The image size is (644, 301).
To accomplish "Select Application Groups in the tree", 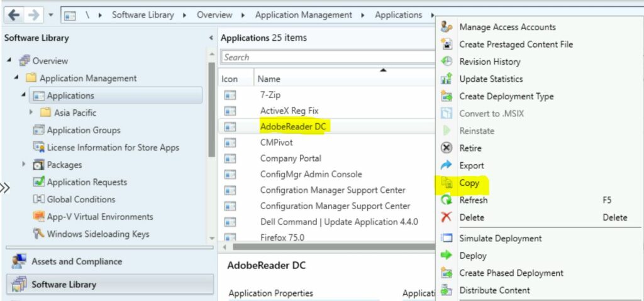I will point(84,130).
